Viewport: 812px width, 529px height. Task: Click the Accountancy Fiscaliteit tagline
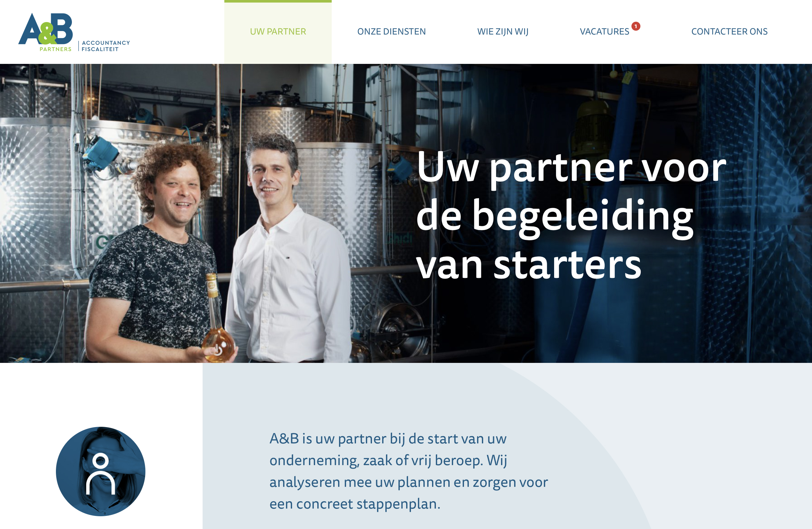(106, 46)
